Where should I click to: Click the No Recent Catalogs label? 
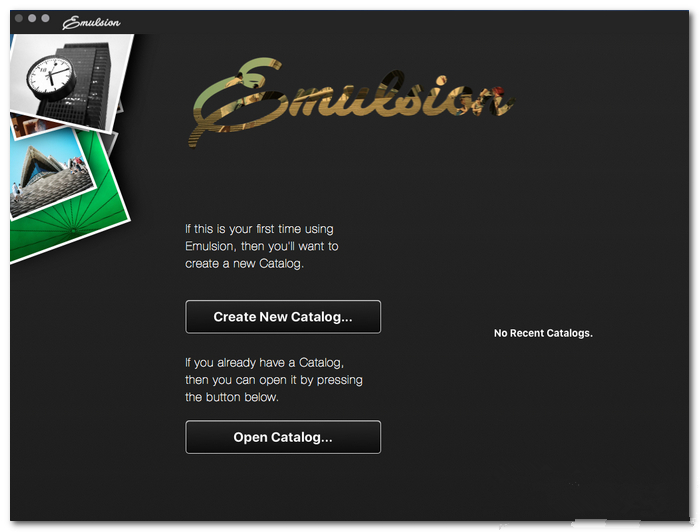(543, 333)
